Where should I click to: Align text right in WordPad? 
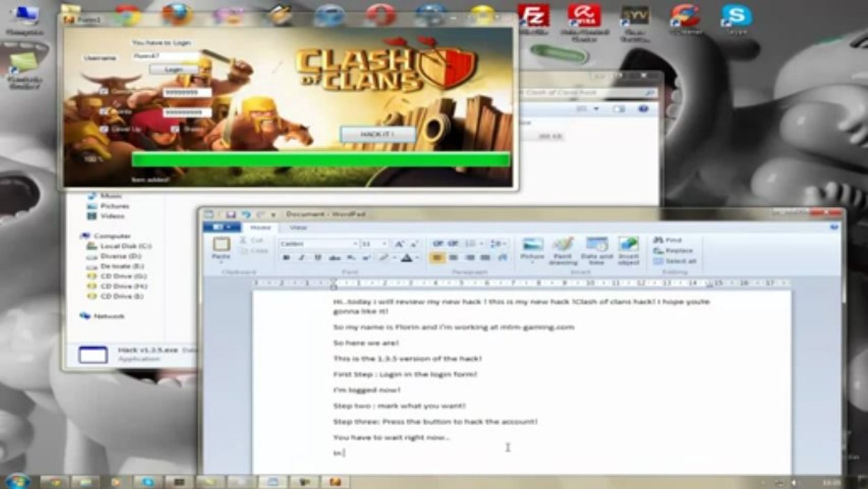point(469,258)
